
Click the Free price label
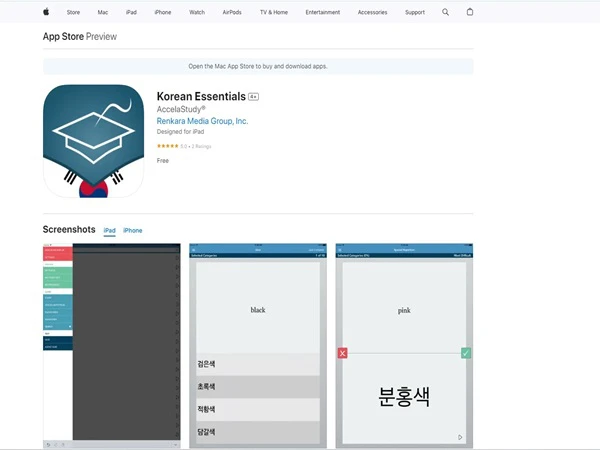coord(163,160)
